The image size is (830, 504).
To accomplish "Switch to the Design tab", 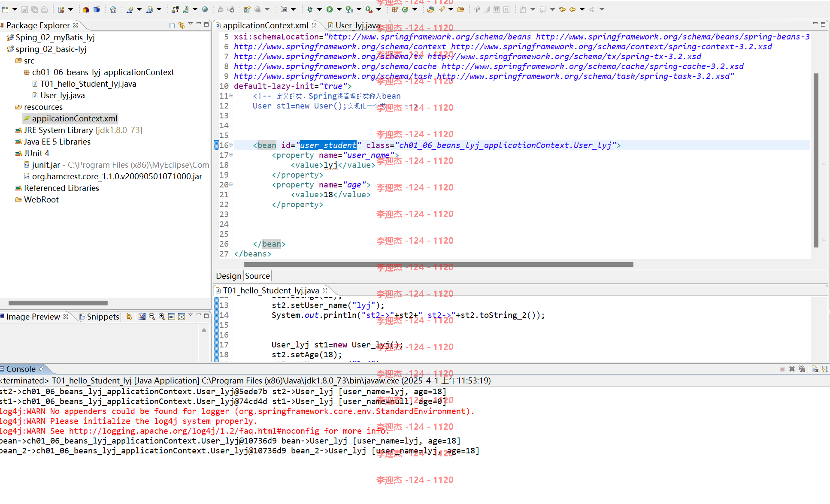I will coord(229,276).
